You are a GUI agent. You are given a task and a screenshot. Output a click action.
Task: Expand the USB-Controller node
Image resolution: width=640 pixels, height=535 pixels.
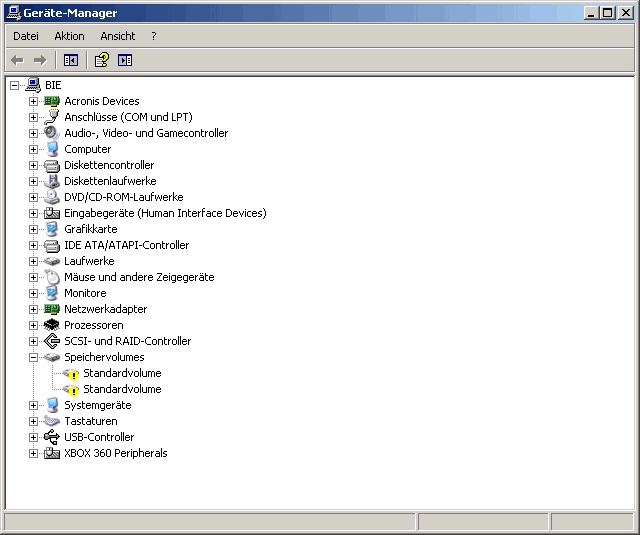tap(33, 437)
